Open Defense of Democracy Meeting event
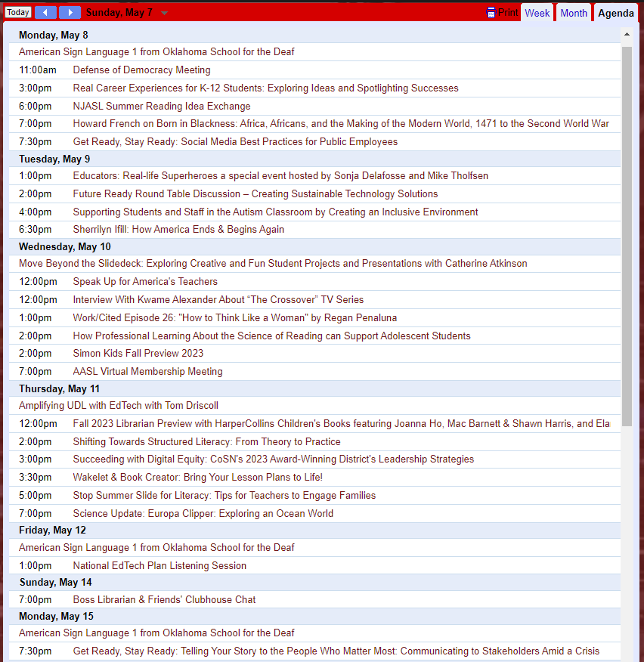 (x=141, y=70)
